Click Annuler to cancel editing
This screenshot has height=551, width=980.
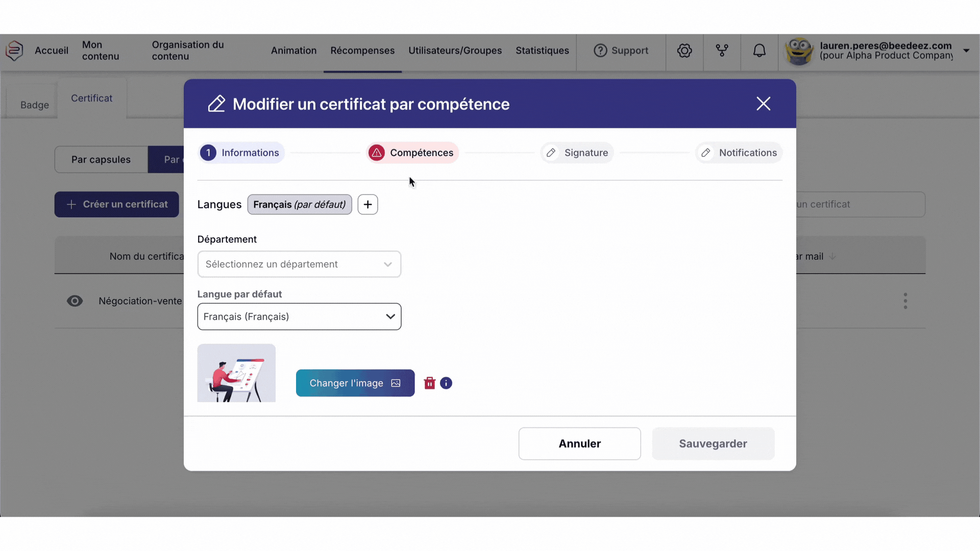tap(579, 443)
